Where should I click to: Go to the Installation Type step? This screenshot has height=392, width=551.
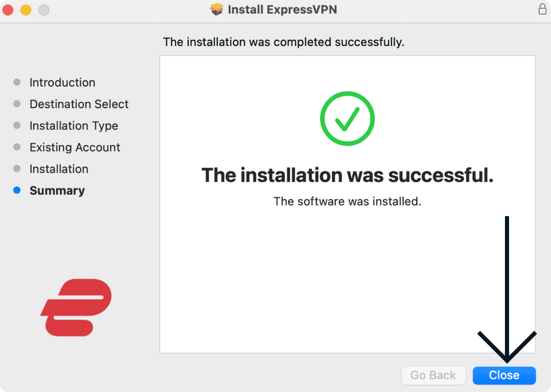click(74, 126)
